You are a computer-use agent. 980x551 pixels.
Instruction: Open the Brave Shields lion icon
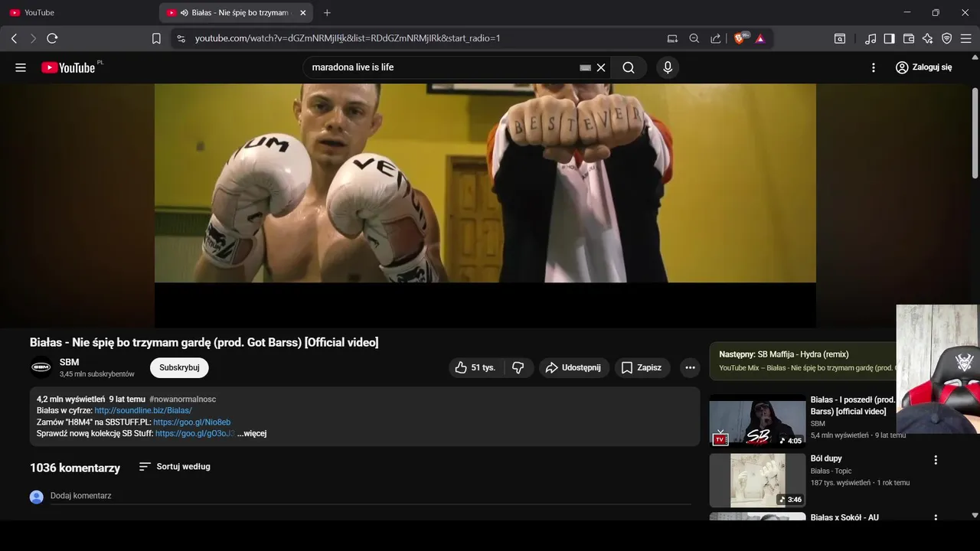point(740,38)
